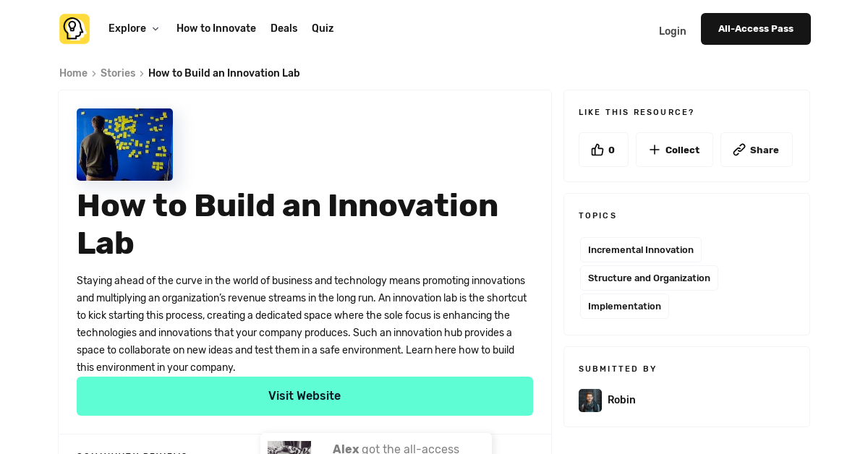
Task: Enable the Incremental Innovation topic filter
Action: tap(640, 249)
